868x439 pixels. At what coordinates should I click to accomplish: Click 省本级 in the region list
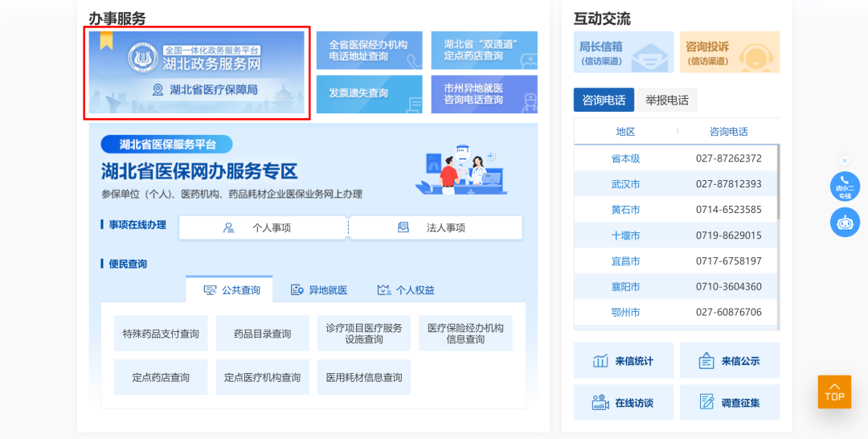[625, 158]
